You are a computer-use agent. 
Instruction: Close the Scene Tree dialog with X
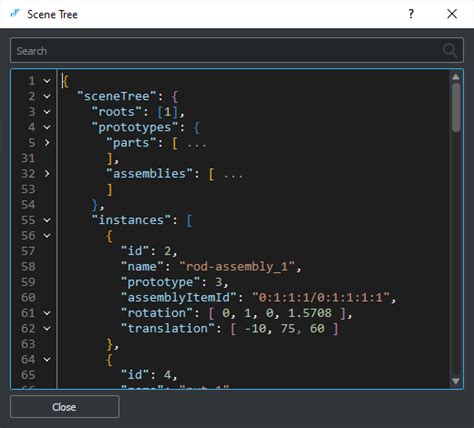coord(452,14)
